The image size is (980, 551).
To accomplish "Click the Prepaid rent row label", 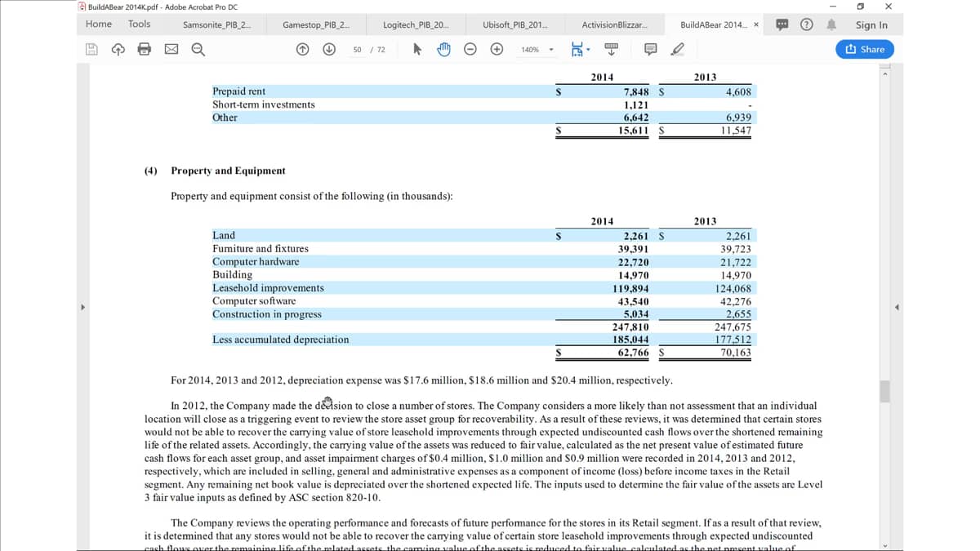I will (x=238, y=91).
